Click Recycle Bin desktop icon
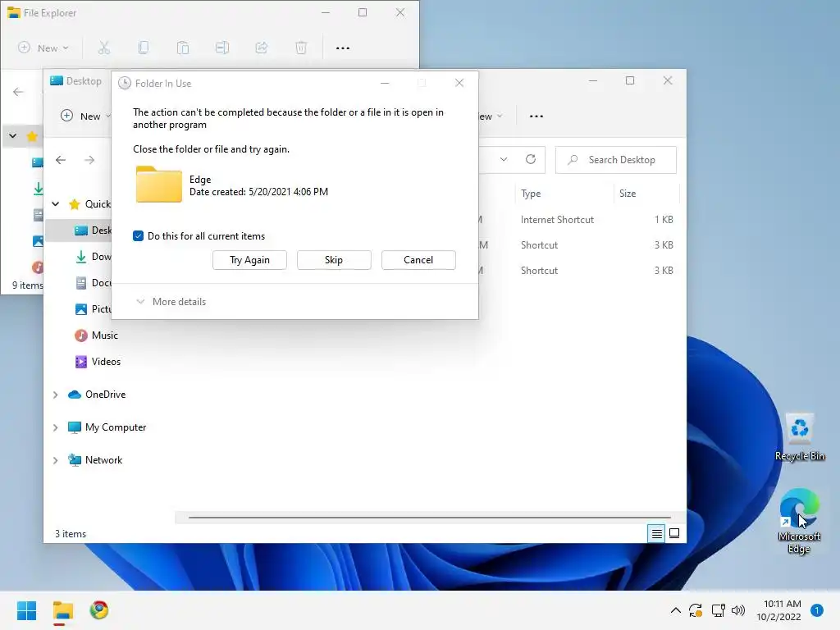 (x=799, y=437)
